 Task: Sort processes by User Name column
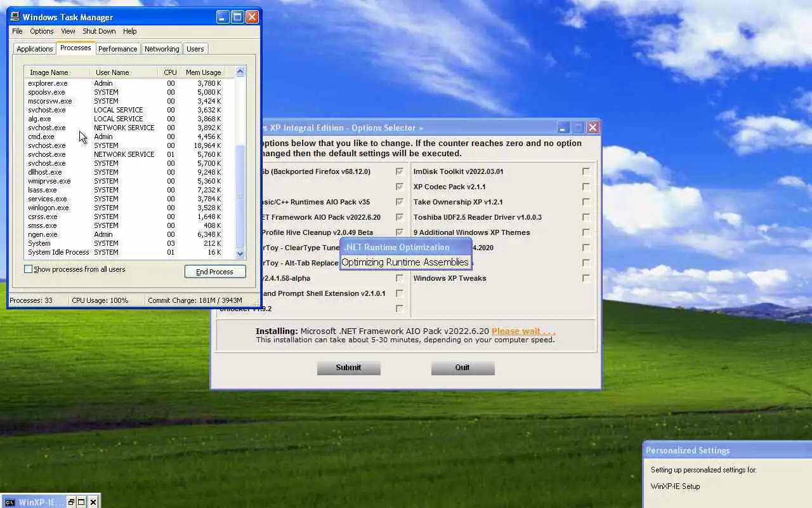124,72
